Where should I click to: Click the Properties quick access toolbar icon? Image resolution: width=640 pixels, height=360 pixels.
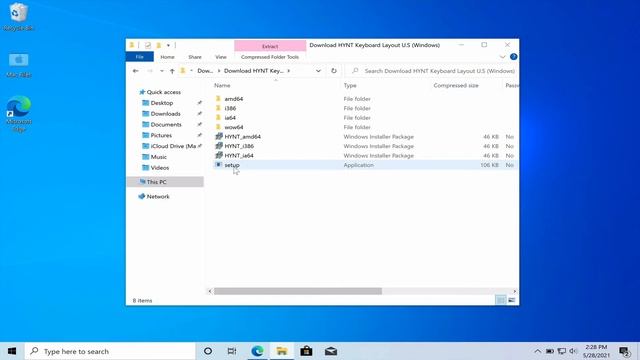(x=148, y=45)
